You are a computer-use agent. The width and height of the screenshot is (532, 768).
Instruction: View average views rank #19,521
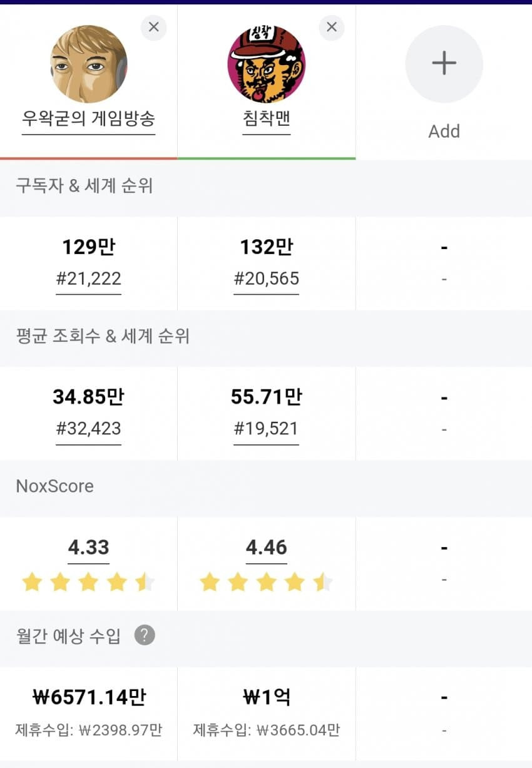267,429
